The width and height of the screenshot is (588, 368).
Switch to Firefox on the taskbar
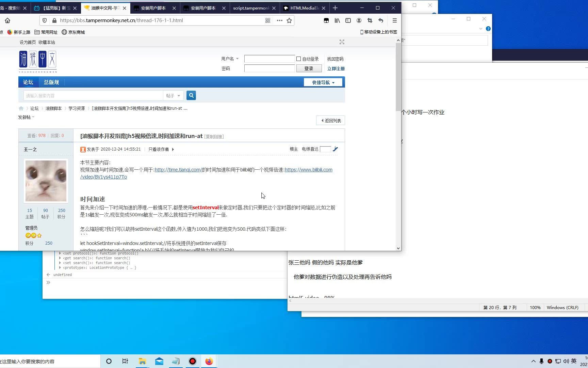pyautogui.click(x=209, y=361)
